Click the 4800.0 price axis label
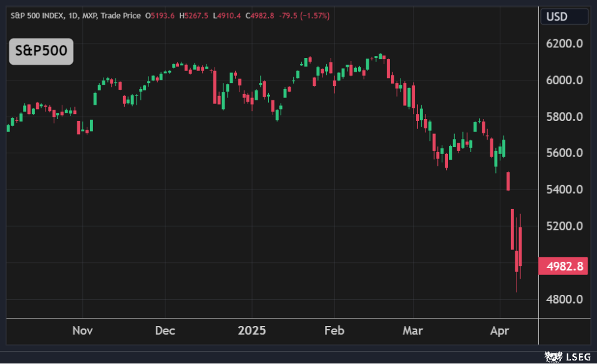 point(565,299)
